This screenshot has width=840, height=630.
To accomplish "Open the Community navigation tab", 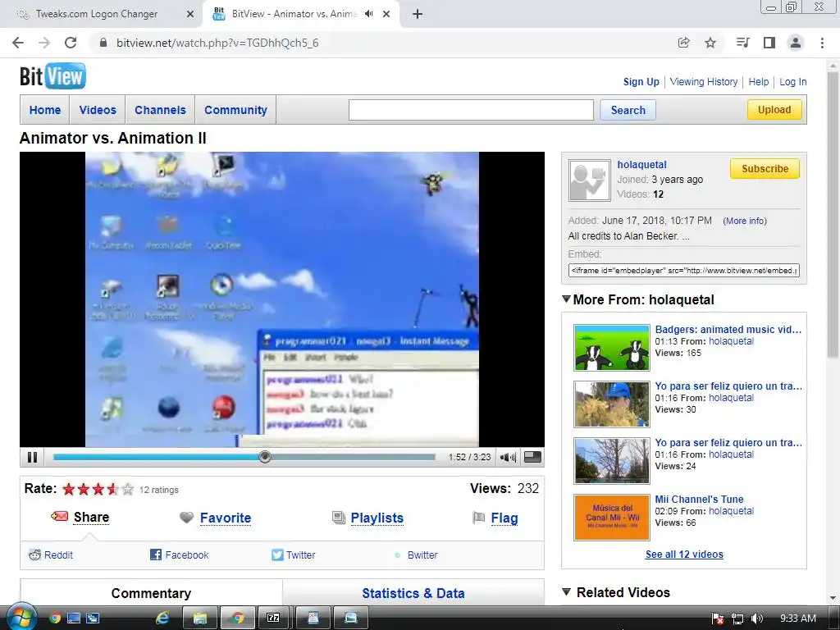I will pyautogui.click(x=235, y=110).
